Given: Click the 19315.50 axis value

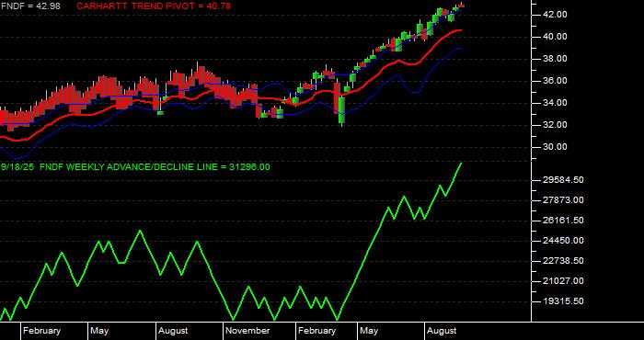Looking at the screenshot, I should (563, 301).
